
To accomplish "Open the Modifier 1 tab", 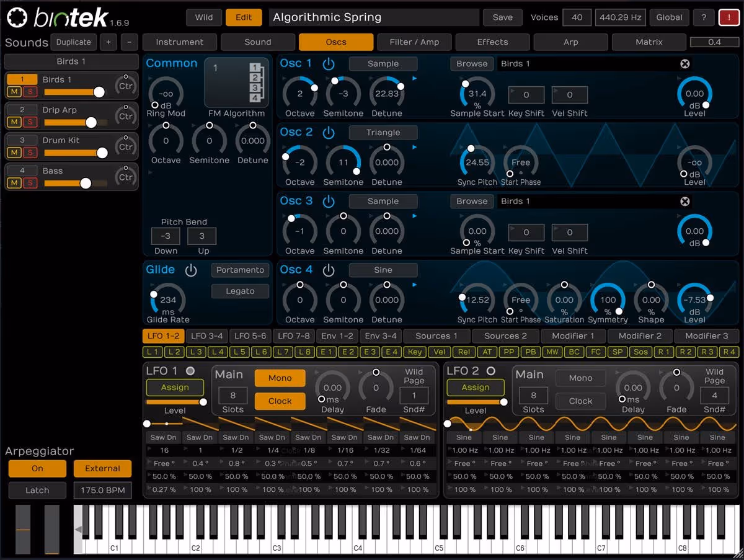I will tap(572, 336).
